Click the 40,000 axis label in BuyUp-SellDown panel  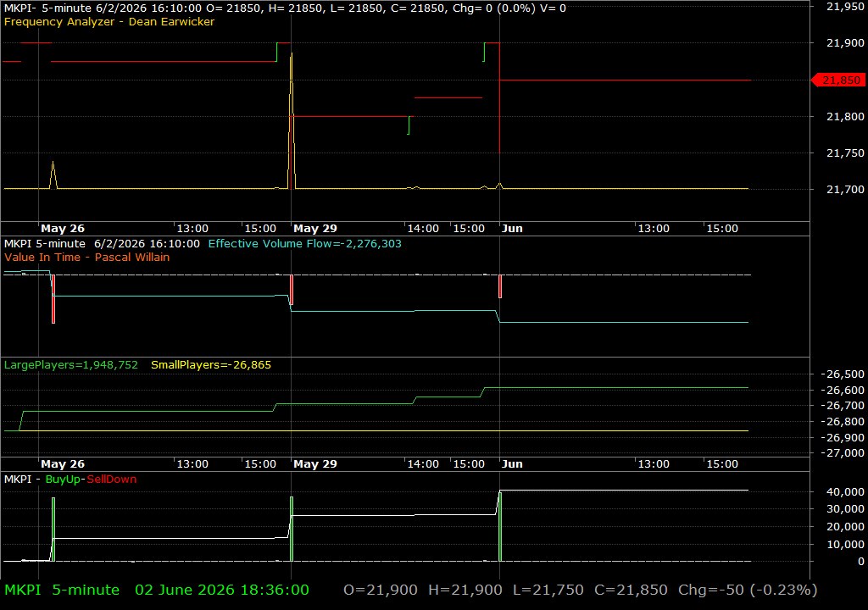pyautogui.click(x=845, y=491)
